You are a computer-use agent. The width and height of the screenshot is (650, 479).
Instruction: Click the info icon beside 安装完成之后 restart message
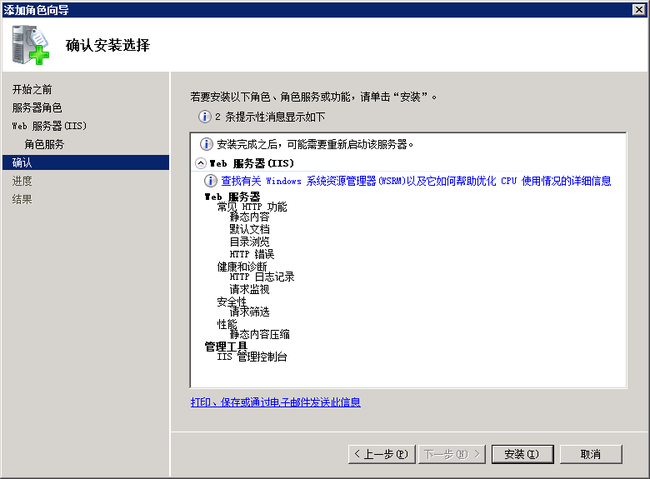[206, 144]
